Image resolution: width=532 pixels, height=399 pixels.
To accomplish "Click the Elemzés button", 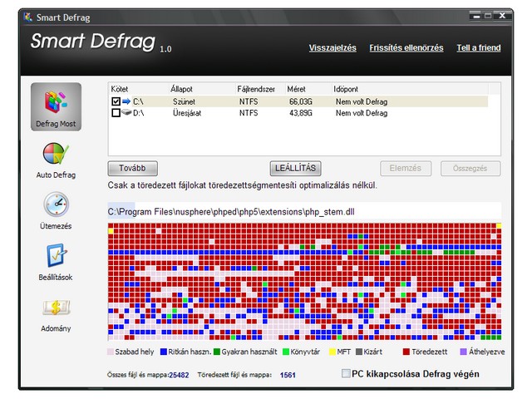I will 406,168.
